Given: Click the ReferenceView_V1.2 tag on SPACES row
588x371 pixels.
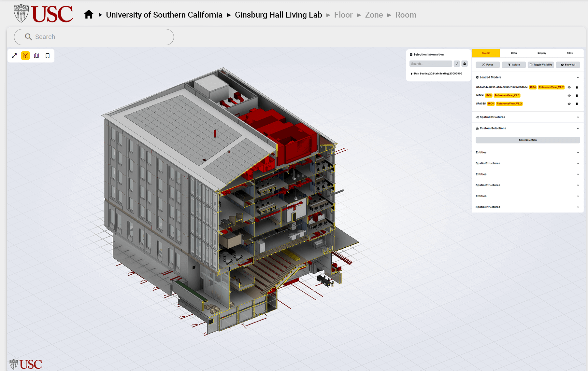Looking at the screenshot, I should click(x=509, y=103).
